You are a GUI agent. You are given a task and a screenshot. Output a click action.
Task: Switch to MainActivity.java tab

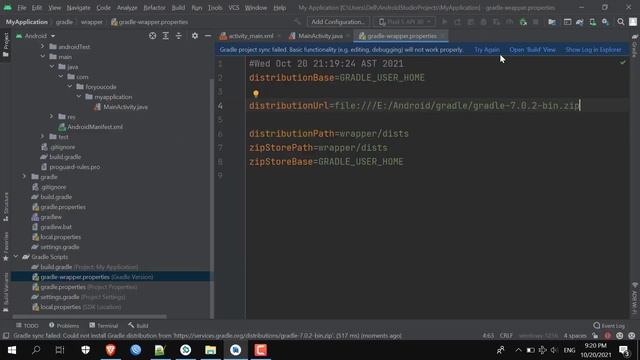pyautogui.click(x=320, y=36)
